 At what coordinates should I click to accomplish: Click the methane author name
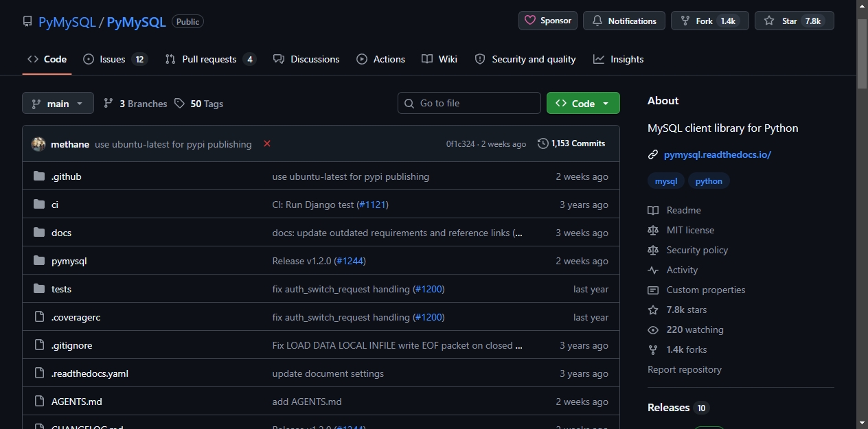[x=70, y=144]
